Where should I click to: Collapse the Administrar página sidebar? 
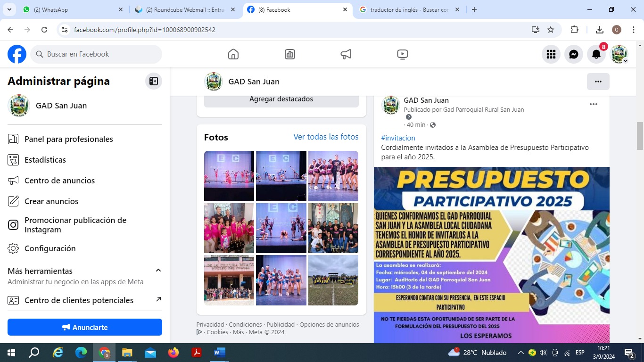pyautogui.click(x=154, y=81)
